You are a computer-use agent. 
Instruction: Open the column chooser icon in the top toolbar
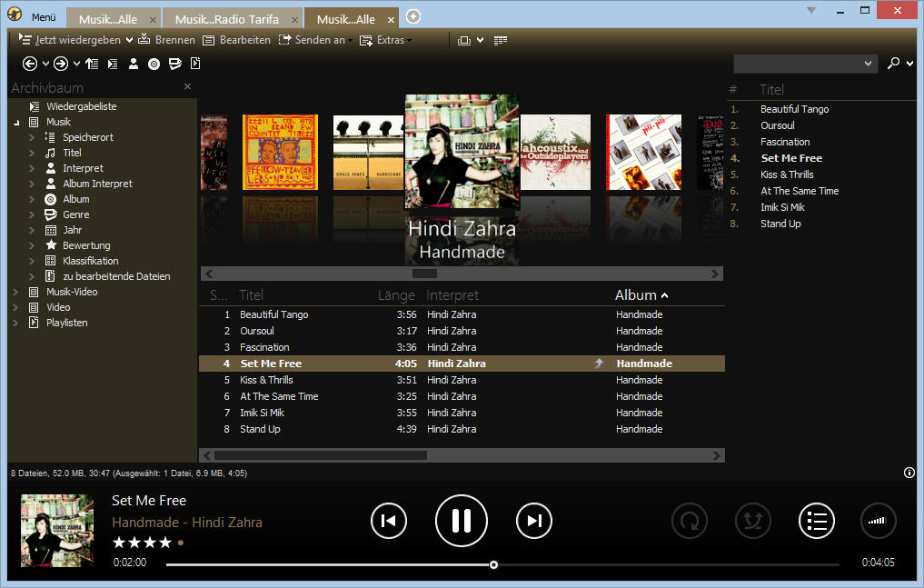point(501,40)
